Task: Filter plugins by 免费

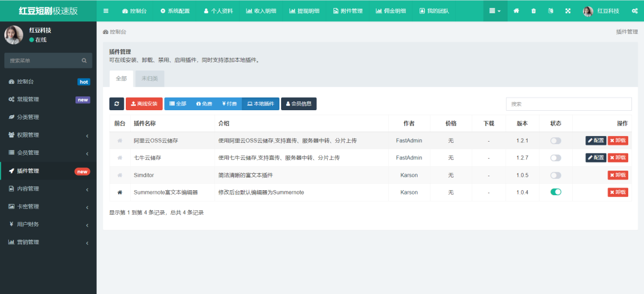Action: 204,104
